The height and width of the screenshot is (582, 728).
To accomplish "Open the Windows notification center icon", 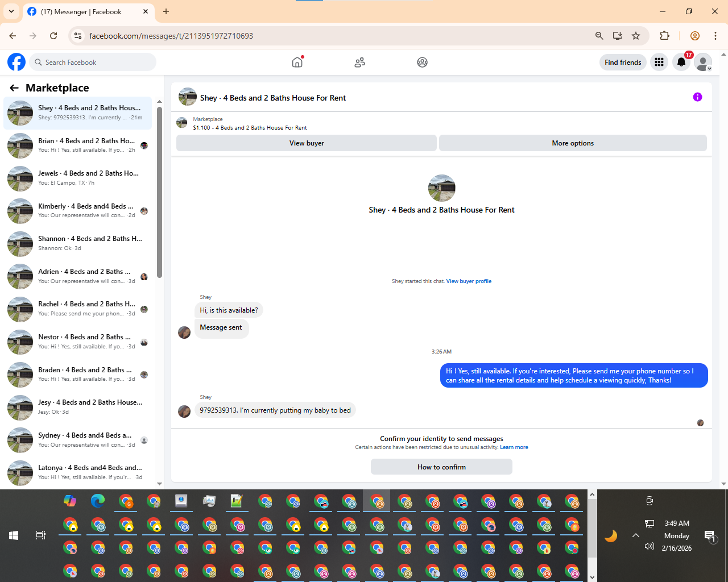I will (x=710, y=536).
